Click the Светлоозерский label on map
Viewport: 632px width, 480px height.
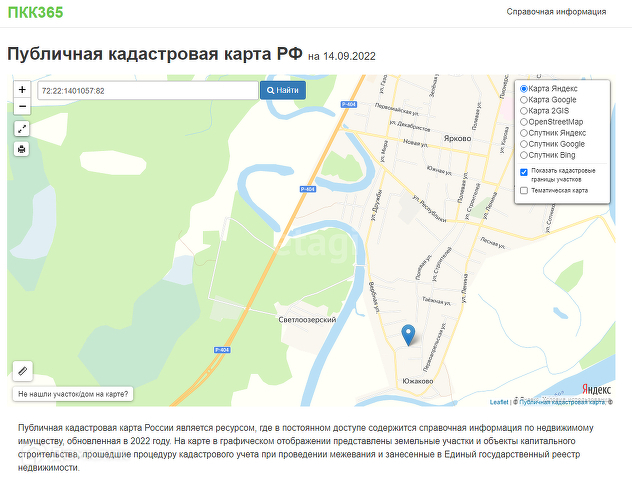point(307,320)
